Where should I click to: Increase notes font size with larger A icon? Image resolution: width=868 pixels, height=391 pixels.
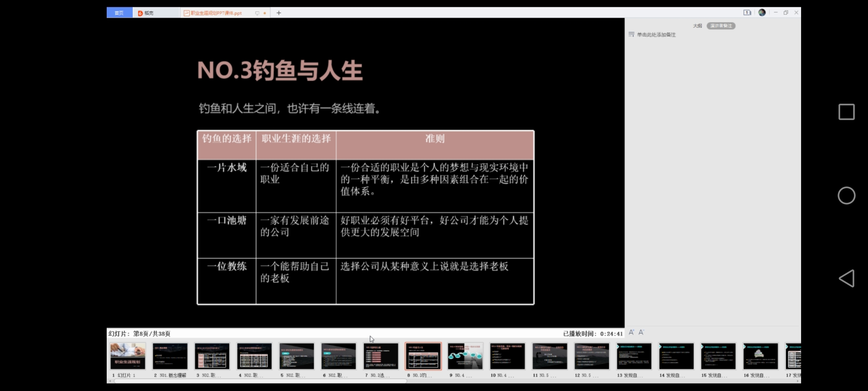[x=631, y=332]
